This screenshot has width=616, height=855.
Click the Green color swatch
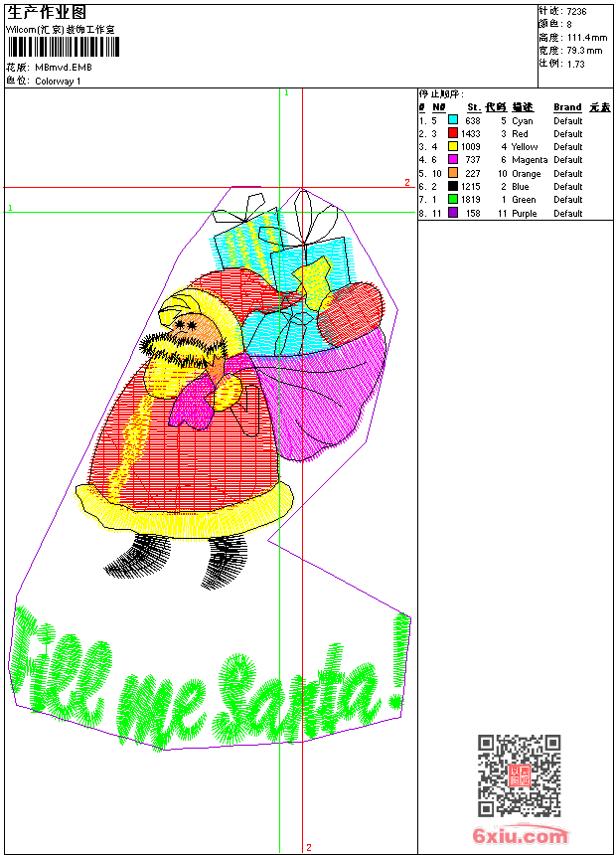(452, 199)
